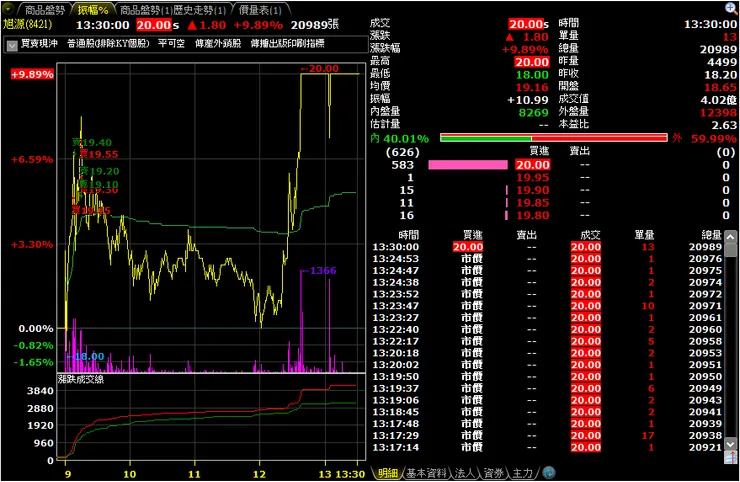The width and height of the screenshot is (740, 482).
Task: Click the 內盤量 8269 value
Action: 533,112
